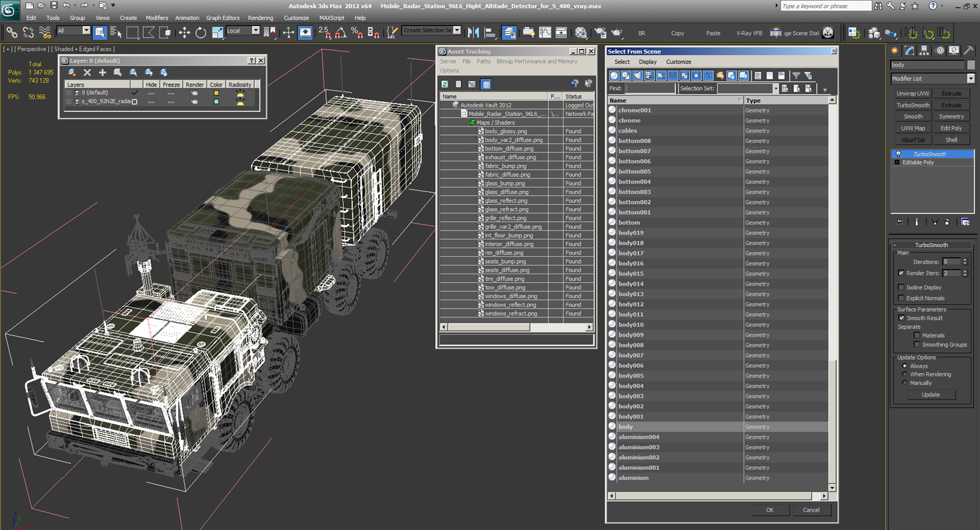
Task: Select Manually update option
Action: point(905,383)
